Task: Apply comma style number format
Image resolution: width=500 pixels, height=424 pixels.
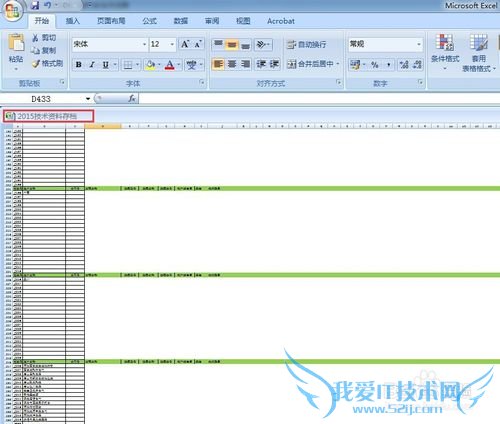Action: [x=388, y=65]
